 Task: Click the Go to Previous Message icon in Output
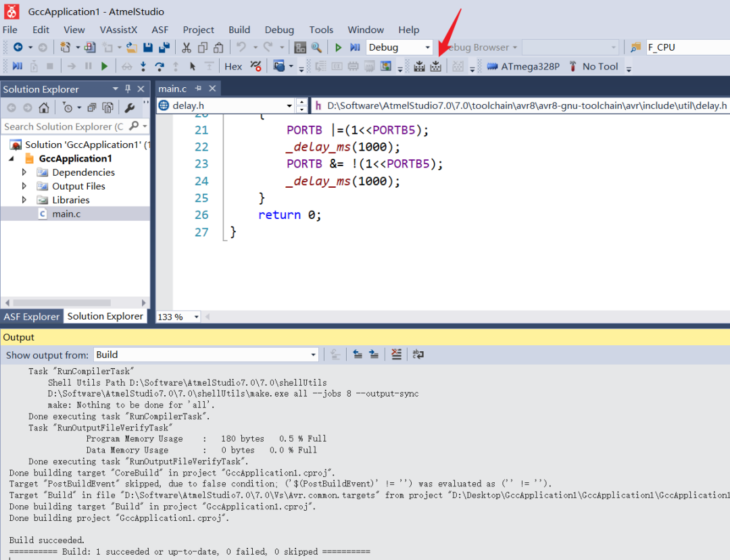click(x=358, y=355)
